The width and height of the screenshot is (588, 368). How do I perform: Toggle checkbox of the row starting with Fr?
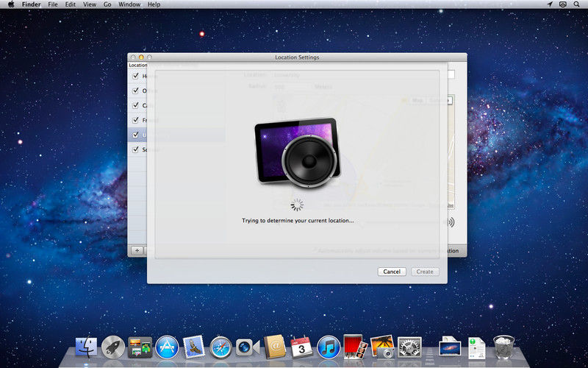point(135,120)
